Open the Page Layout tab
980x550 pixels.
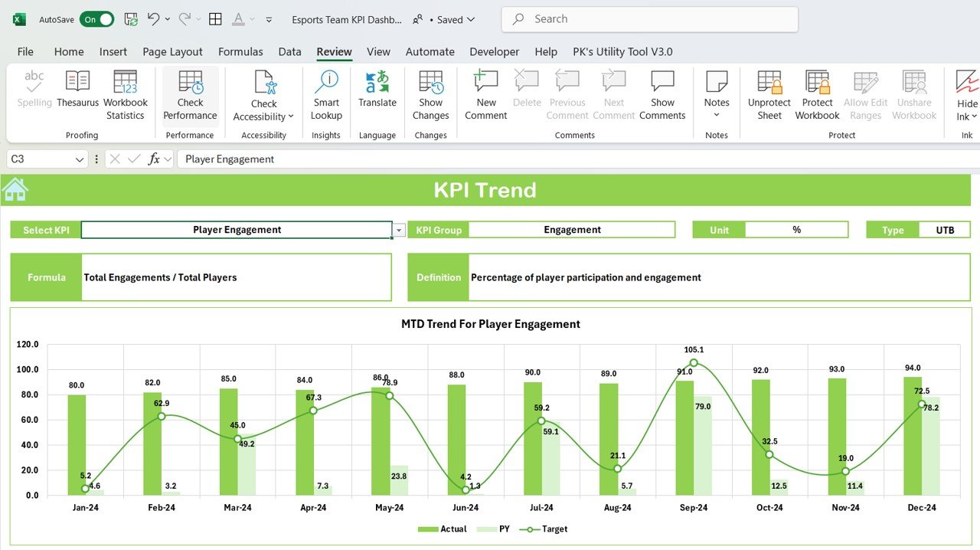click(173, 51)
